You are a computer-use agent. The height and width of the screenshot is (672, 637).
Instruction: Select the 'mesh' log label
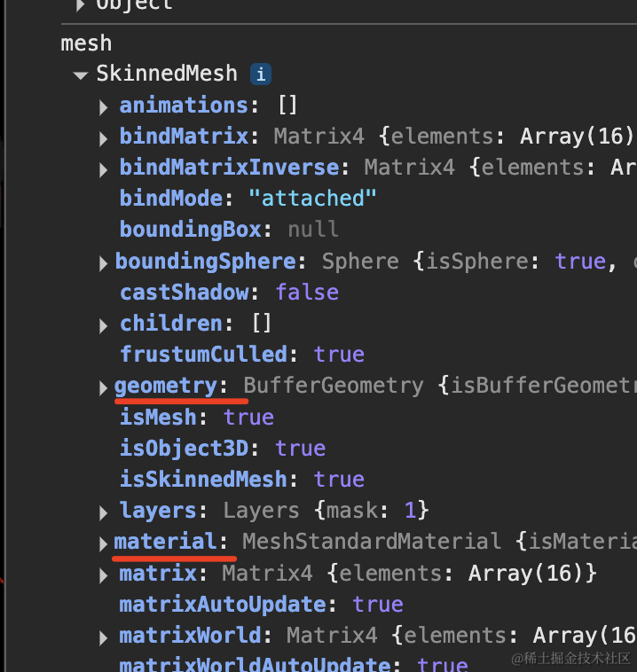pyautogui.click(x=86, y=43)
